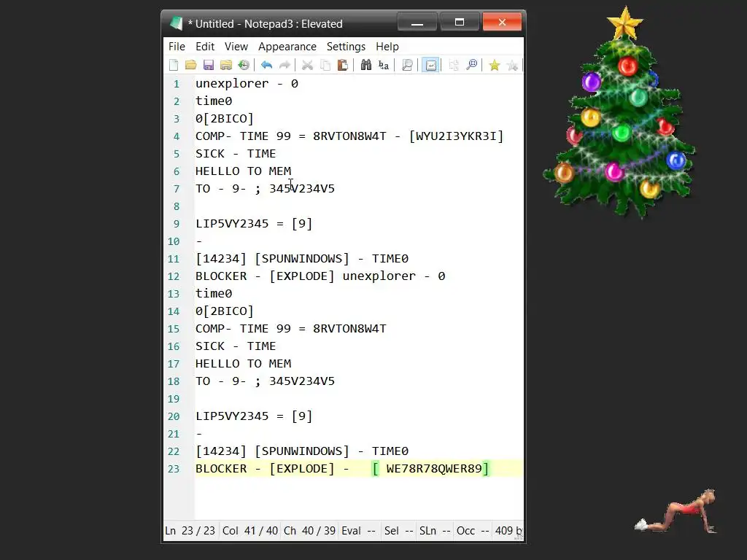Click the Browse files toolbar icon
The image size is (747, 560).
pos(226,65)
